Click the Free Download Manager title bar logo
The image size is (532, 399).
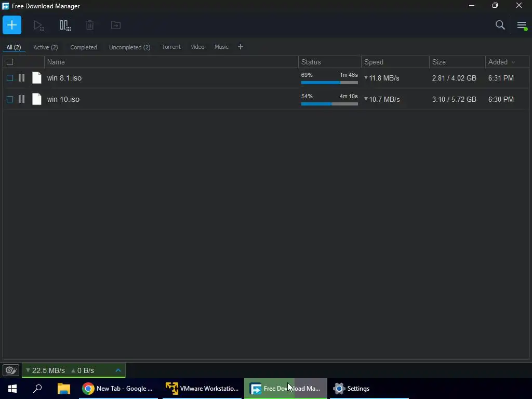pos(6,6)
